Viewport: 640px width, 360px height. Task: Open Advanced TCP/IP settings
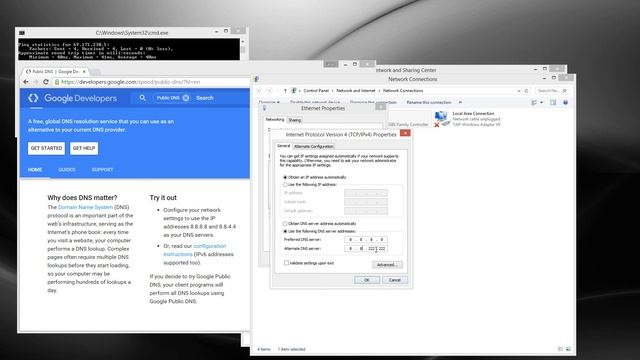point(387,265)
